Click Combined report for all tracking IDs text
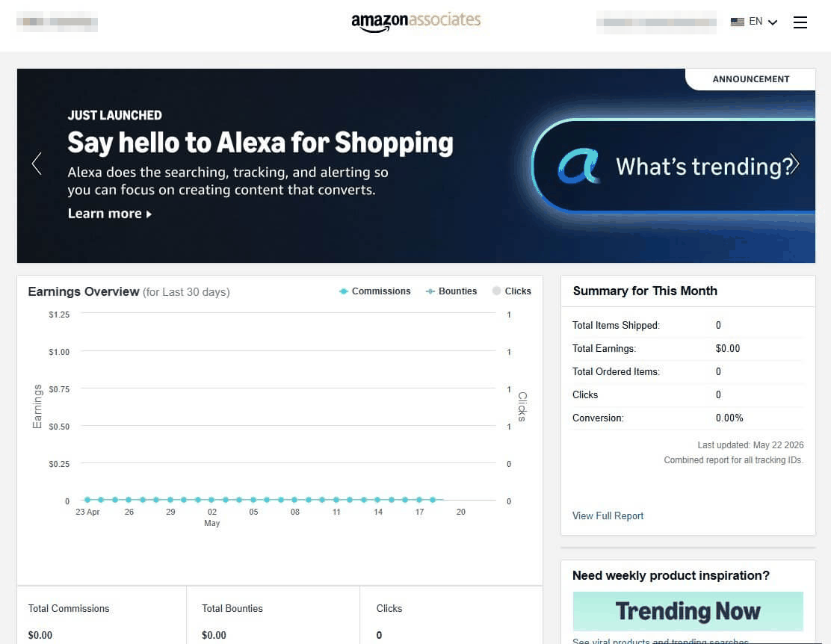 734,460
